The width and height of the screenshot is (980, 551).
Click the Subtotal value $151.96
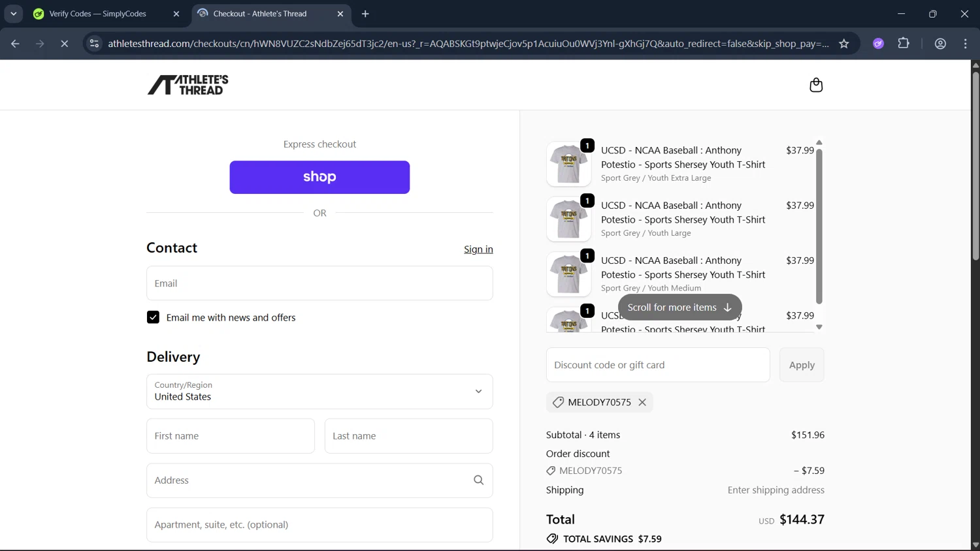pos(808,435)
